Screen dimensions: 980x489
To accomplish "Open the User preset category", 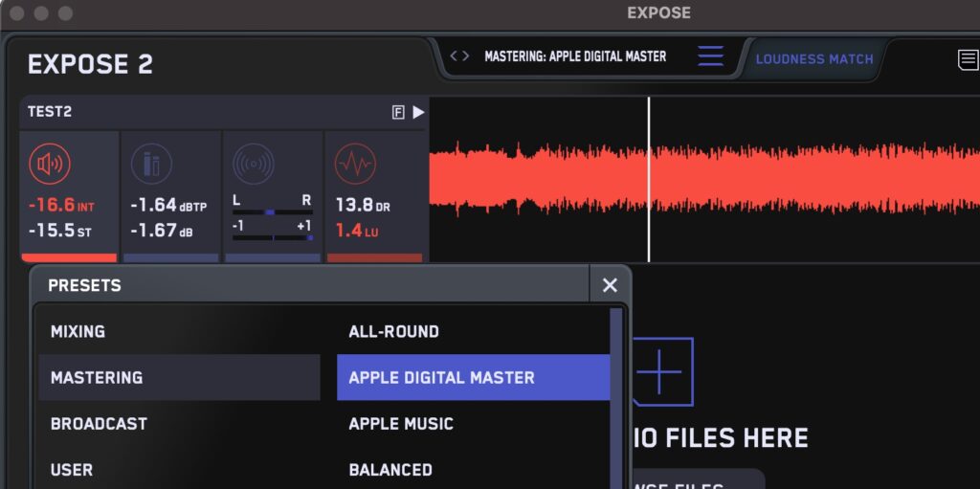I will pyautogui.click(x=72, y=470).
